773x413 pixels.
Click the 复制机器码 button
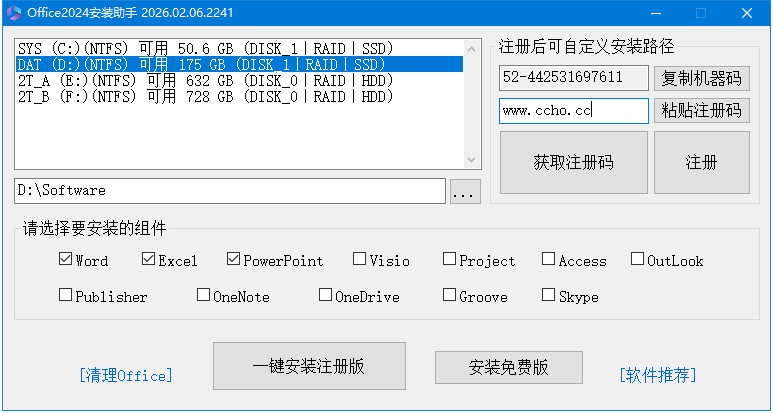(702, 78)
